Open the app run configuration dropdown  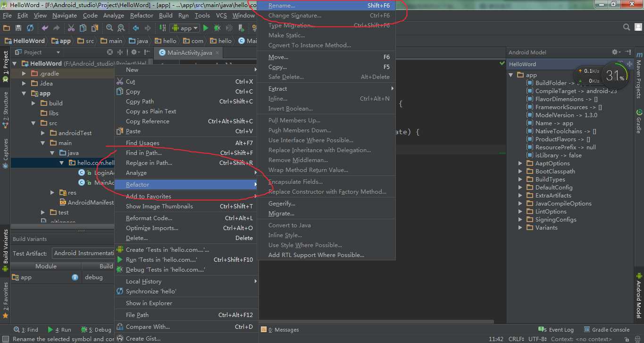coord(184,28)
